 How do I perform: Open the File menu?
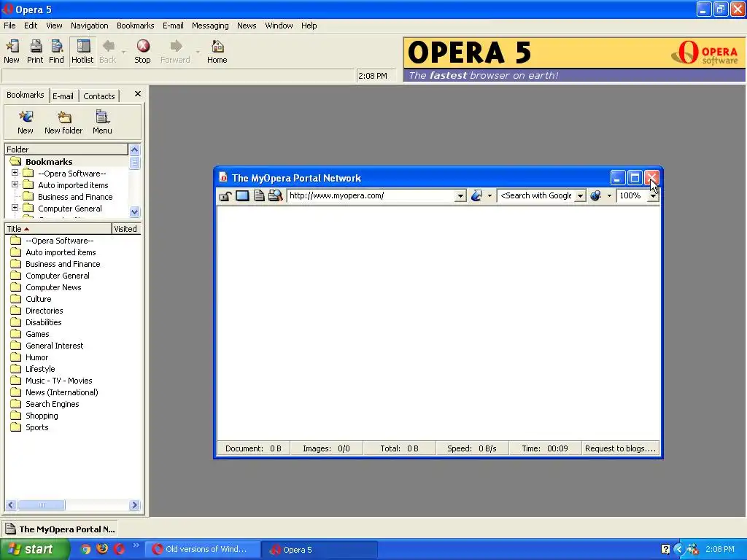click(9, 26)
